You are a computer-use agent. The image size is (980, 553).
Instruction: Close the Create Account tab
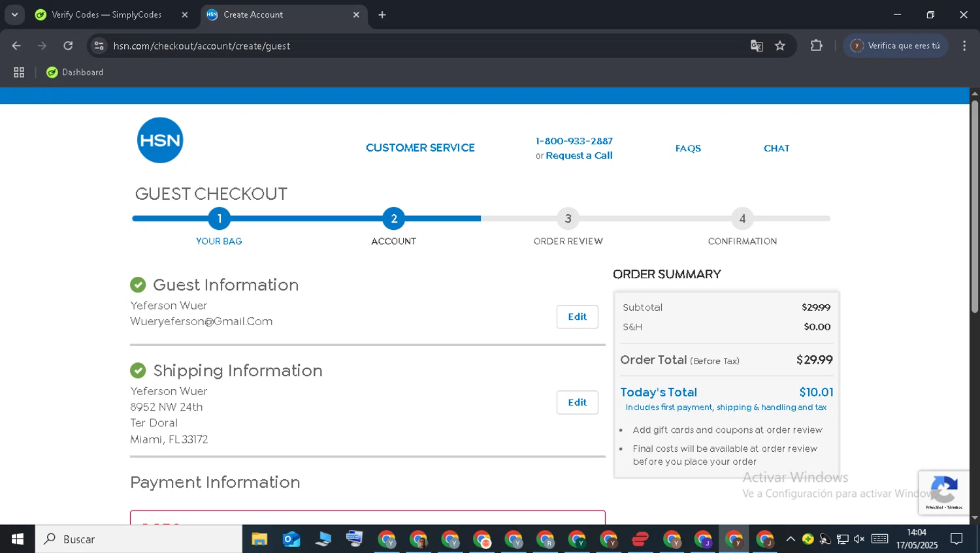[x=356, y=14]
